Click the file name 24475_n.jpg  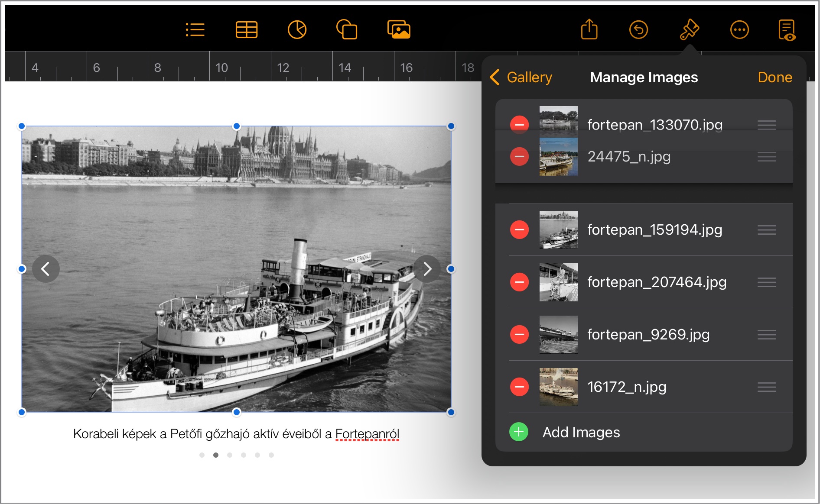(x=629, y=156)
